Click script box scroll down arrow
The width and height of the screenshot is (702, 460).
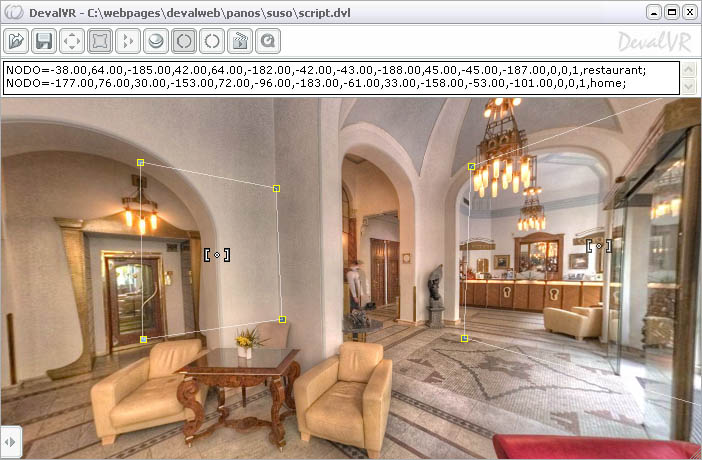pyautogui.click(x=689, y=86)
